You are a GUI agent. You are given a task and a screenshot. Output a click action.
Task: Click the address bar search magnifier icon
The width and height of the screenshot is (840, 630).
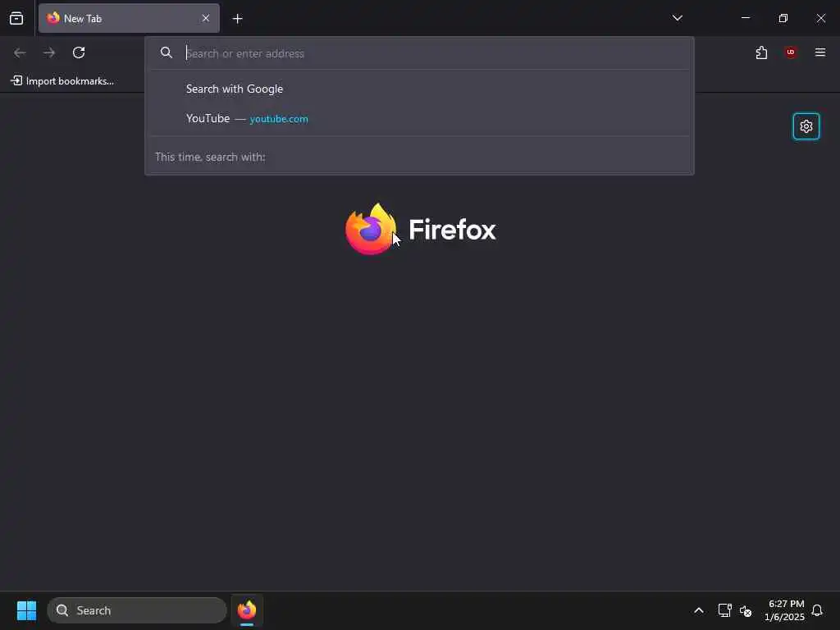coord(166,52)
